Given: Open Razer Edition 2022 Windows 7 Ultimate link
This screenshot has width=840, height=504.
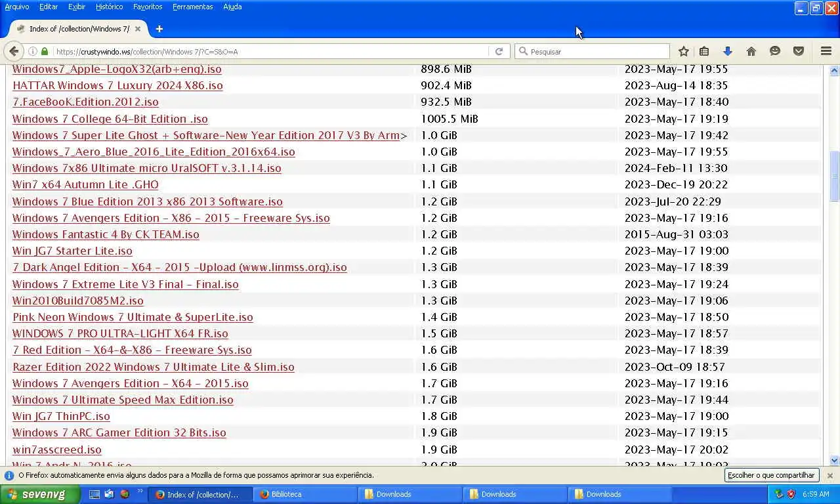Looking at the screenshot, I should (x=154, y=367).
